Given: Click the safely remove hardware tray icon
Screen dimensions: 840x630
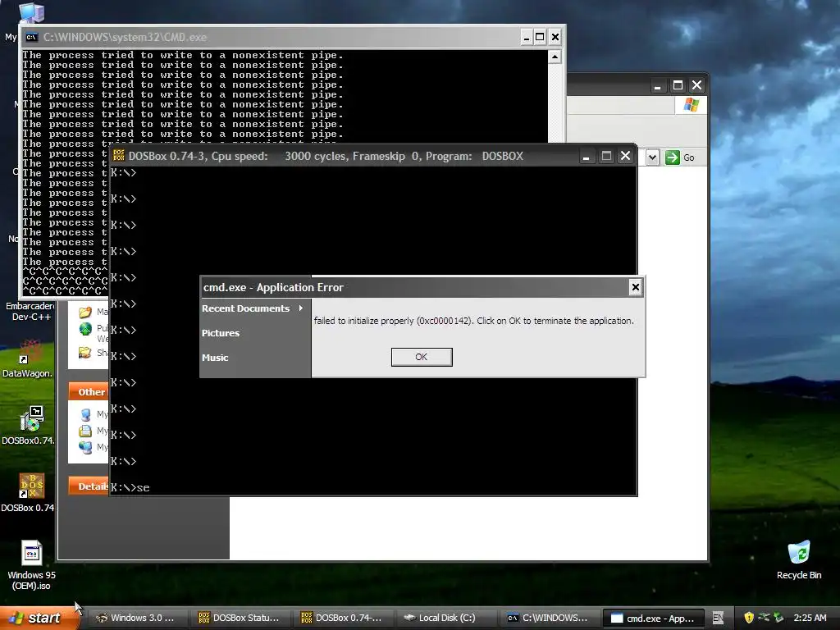Looking at the screenshot, I should point(778,618).
